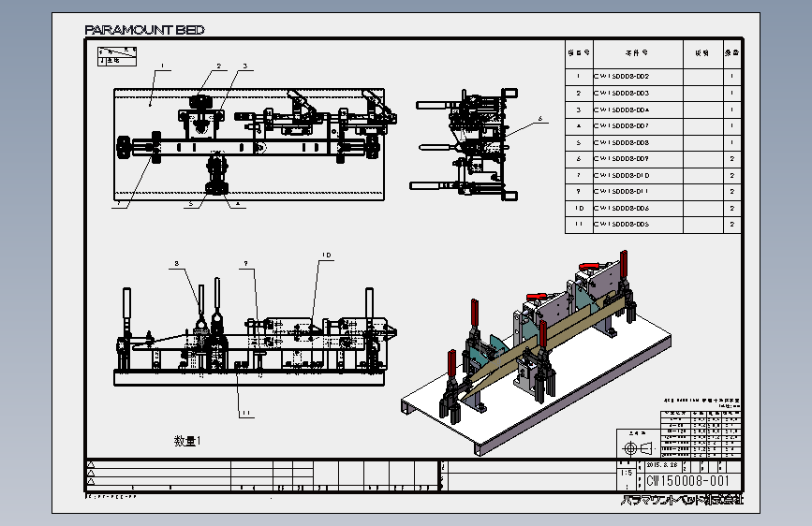Screen dimensions: 812x526
Task: Click the side view of the fixture
Action: (x=465, y=145)
